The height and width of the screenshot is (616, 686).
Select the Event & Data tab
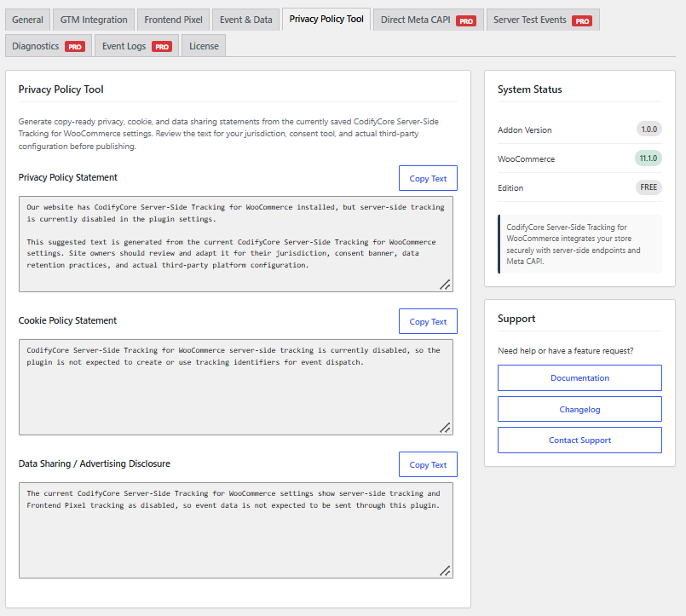click(x=246, y=20)
